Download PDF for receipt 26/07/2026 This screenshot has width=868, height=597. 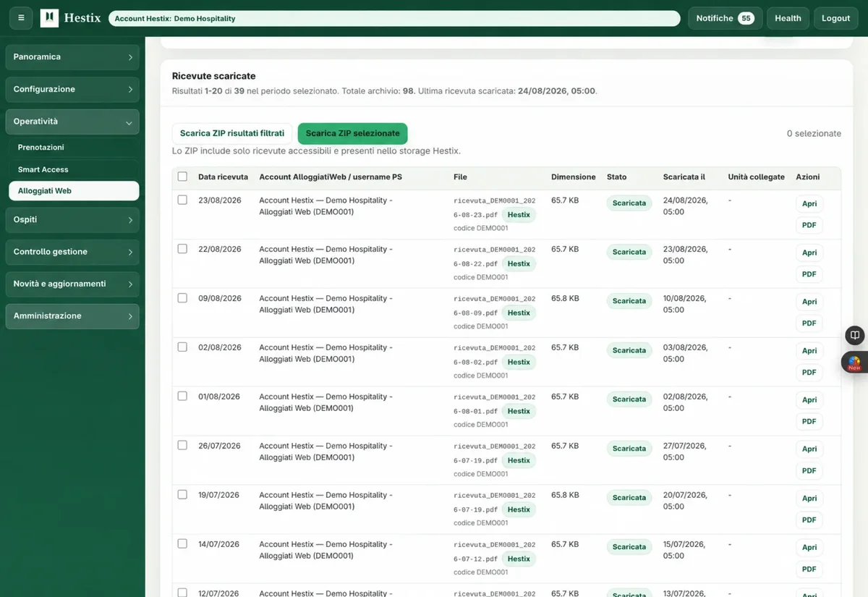809,471
